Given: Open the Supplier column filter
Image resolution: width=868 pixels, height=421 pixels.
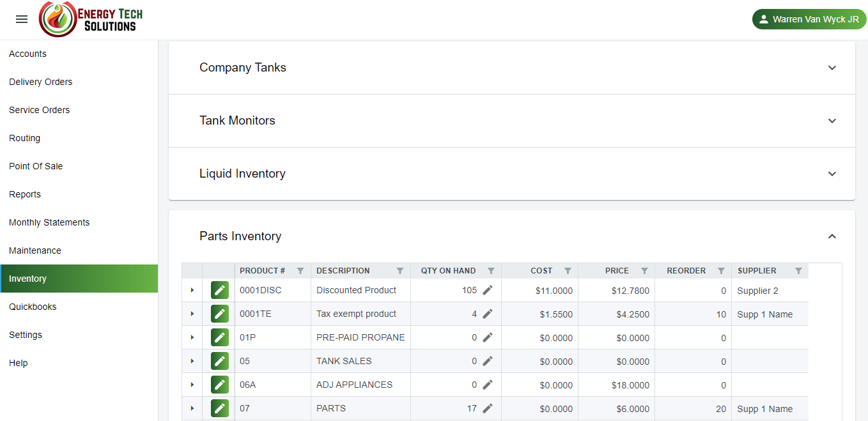Looking at the screenshot, I should click(x=798, y=271).
